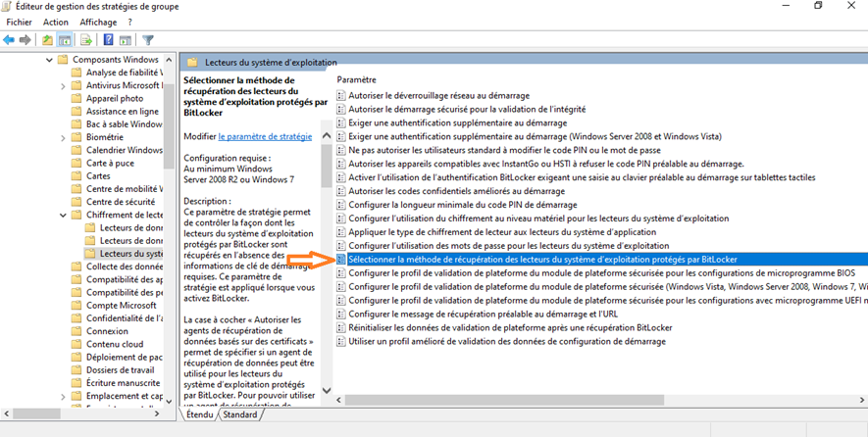
Task: Click the folder icon of Analyse de fiabilité
Action: click(77, 73)
